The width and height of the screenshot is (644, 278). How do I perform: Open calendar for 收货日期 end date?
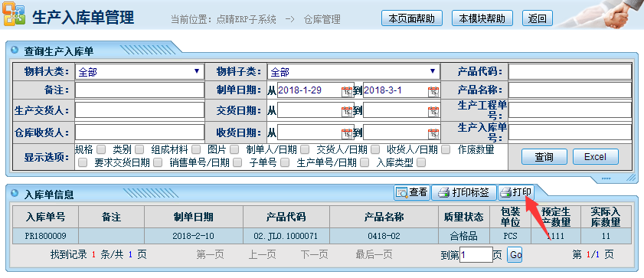point(433,133)
